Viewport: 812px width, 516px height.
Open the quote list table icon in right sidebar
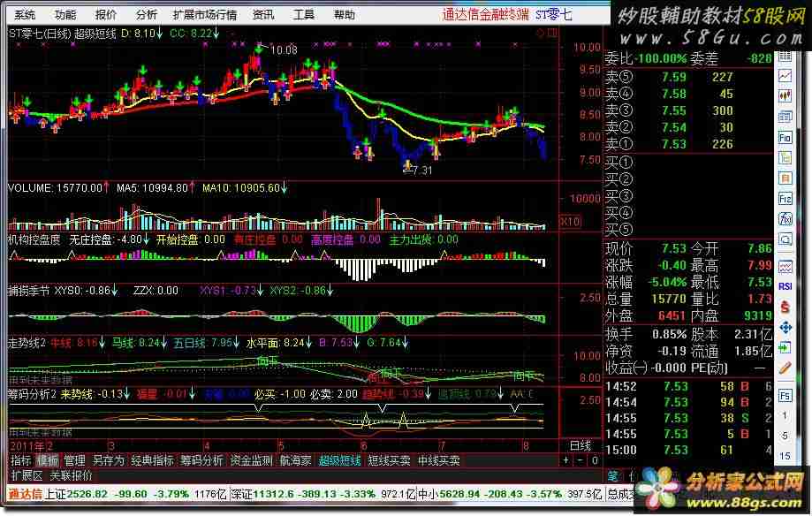785,56
